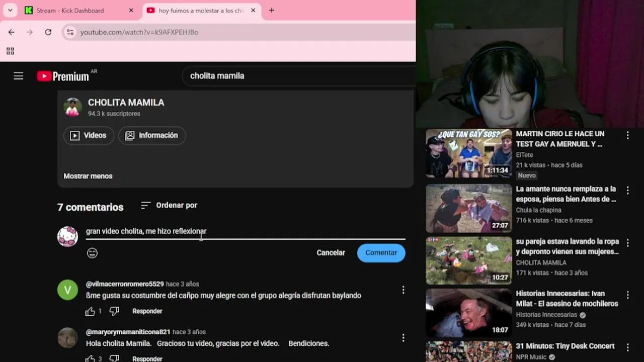644x362 pixels.
Task: Open the YouTube hamburger guide menu
Action: [19, 76]
